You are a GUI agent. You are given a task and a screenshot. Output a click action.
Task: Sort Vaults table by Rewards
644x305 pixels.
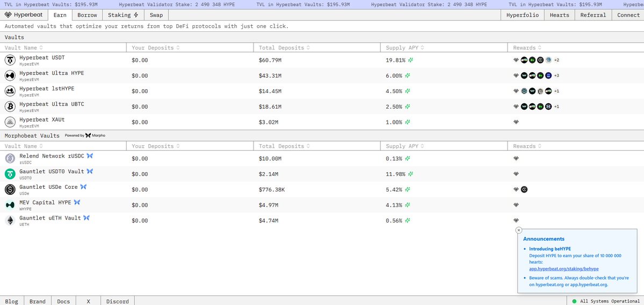pyautogui.click(x=527, y=48)
